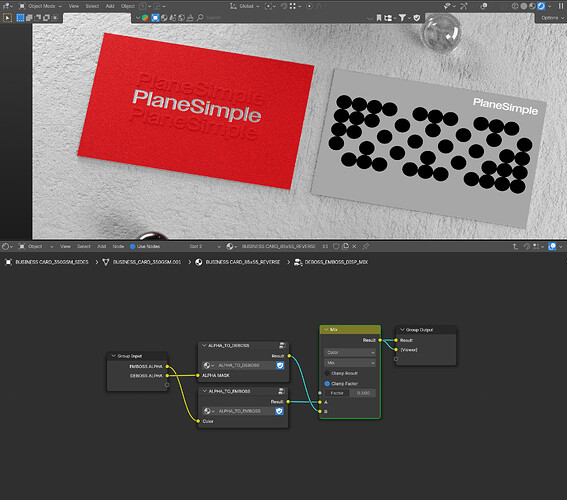The height and width of the screenshot is (500, 567).
Task: Open the node editor Add menu
Action: pos(102,246)
